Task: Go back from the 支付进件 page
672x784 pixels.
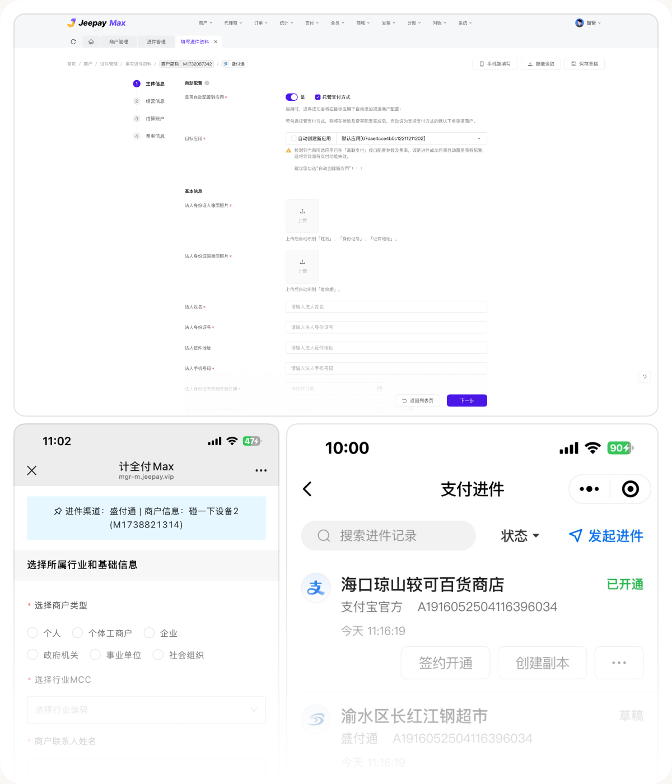Action: click(307, 489)
